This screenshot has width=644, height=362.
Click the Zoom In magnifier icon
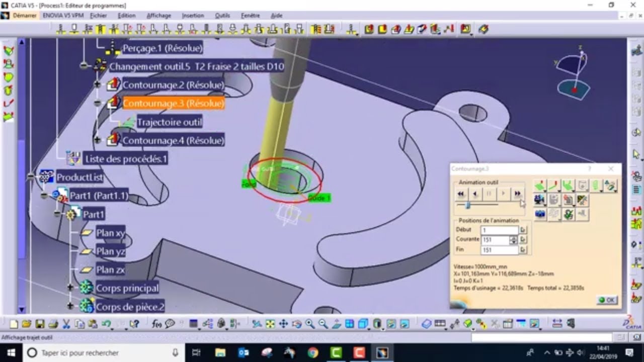tap(310, 324)
